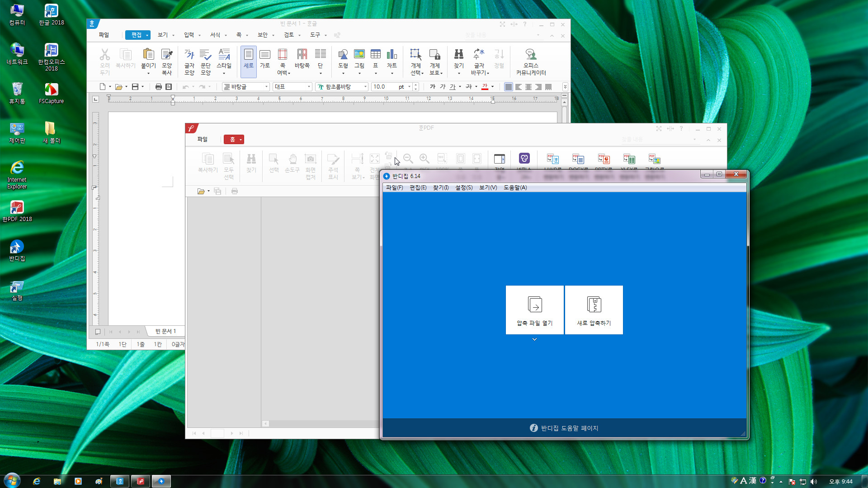Click the Windows Start button
This screenshot has height=488, width=868.
coord(12,481)
